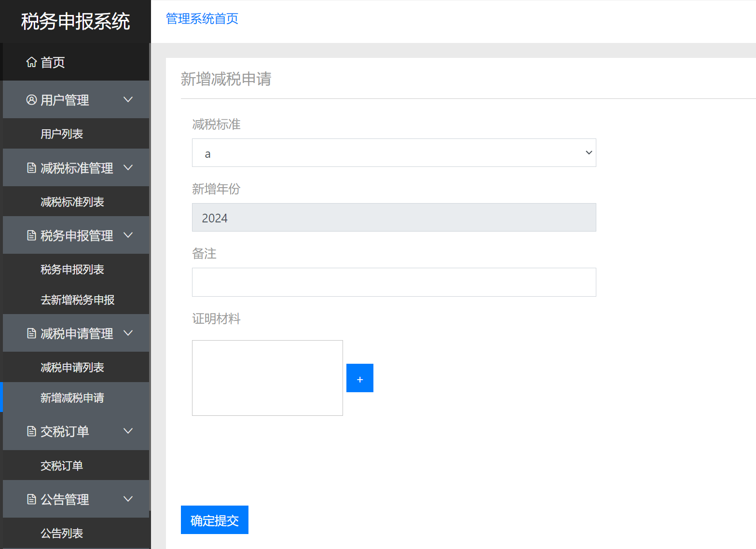The height and width of the screenshot is (549, 756).
Task: Collapse the 减税标准管理 chevron
Action: click(x=128, y=167)
